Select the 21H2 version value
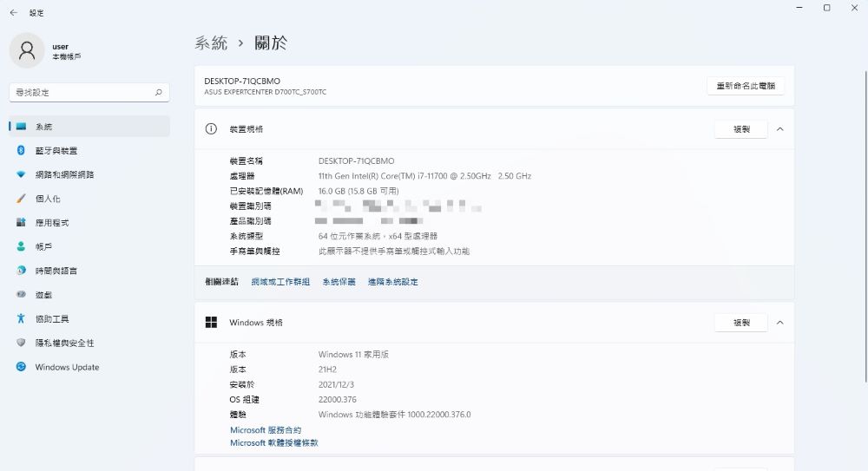This screenshot has width=868, height=471. pos(327,370)
